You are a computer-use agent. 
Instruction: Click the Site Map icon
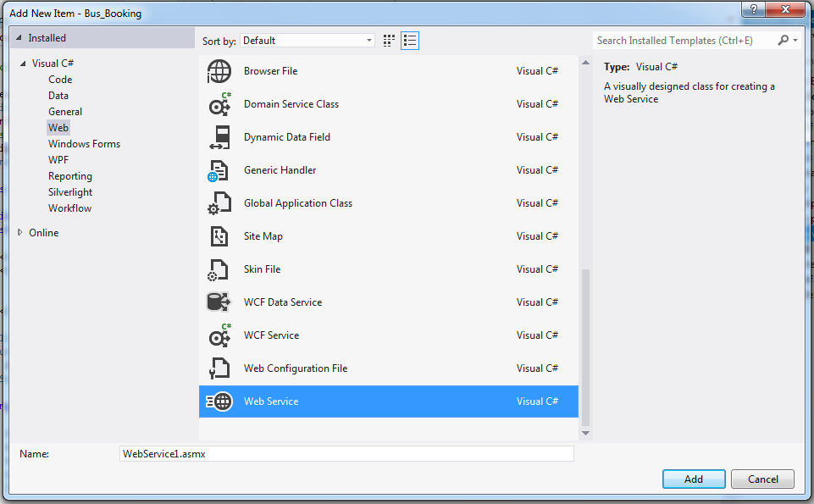(x=219, y=236)
